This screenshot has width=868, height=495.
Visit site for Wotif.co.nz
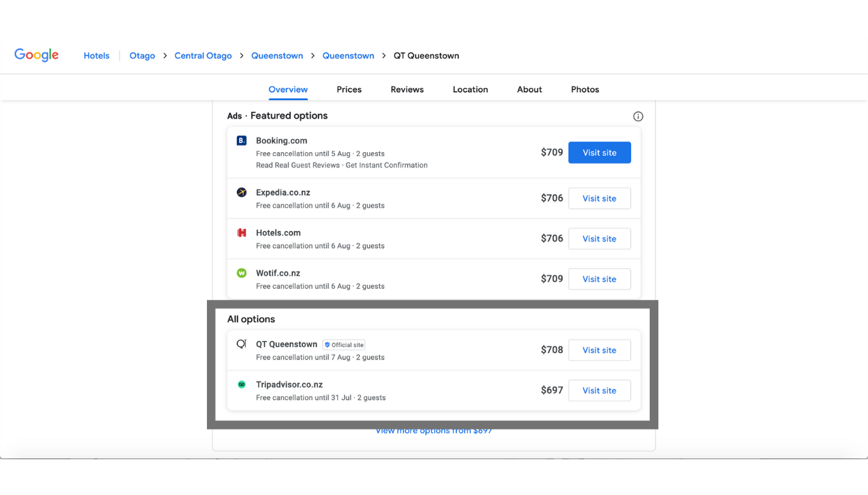[600, 279]
